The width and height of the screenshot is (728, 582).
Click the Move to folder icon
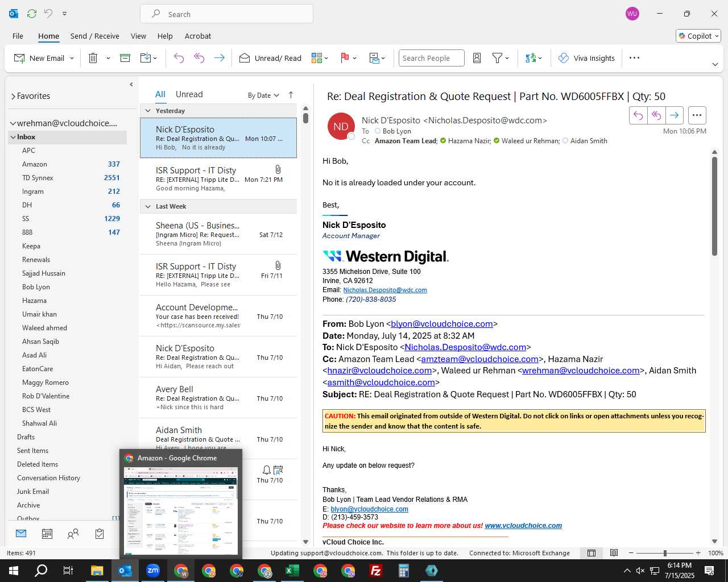click(x=146, y=58)
